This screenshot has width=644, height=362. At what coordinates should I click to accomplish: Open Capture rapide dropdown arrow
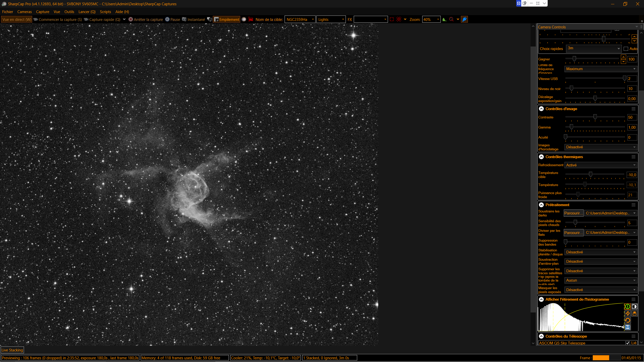tap(124, 19)
